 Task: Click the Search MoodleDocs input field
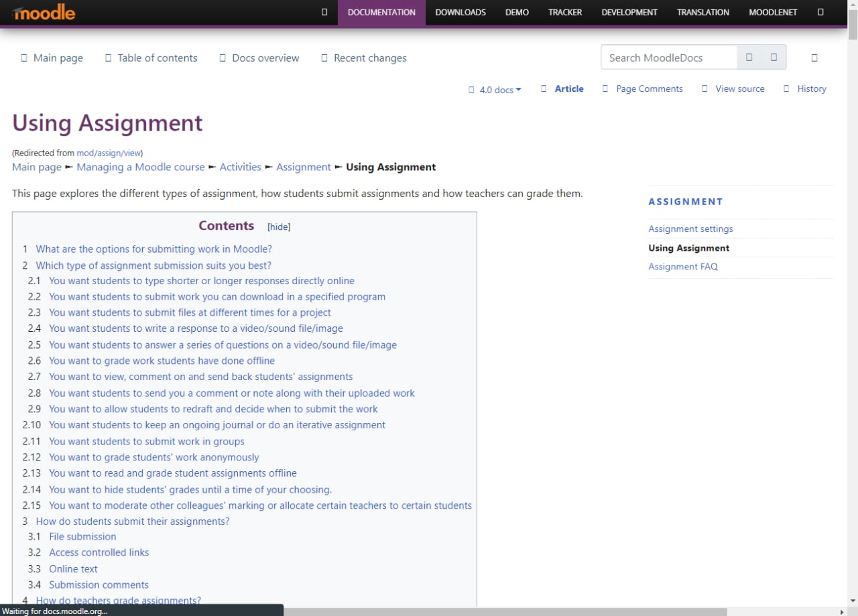point(669,58)
